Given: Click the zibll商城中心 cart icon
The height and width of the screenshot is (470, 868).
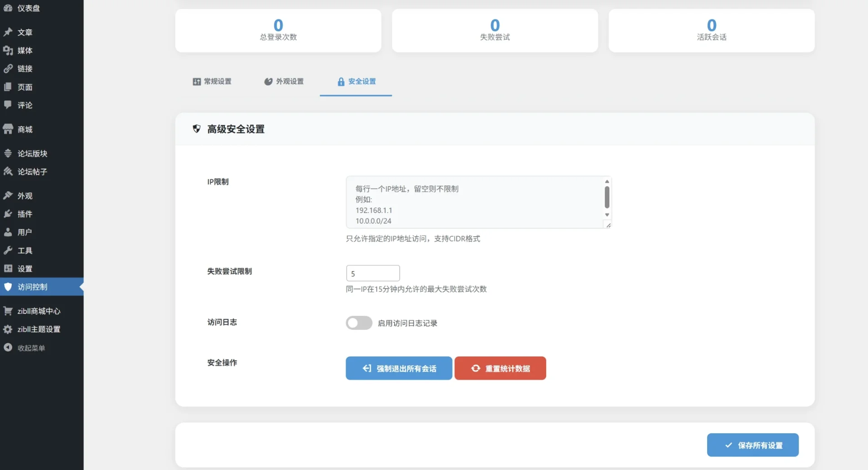Looking at the screenshot, I should click(x=8, y=311).
